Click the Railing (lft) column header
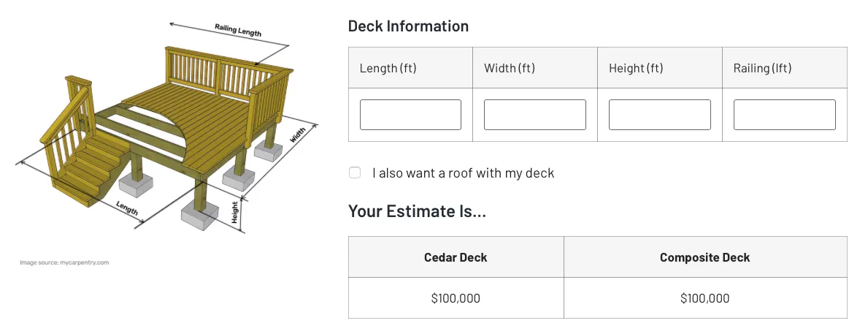Viewport: 868px width, 334px height. pyautogui.click(x=762, y=68)
